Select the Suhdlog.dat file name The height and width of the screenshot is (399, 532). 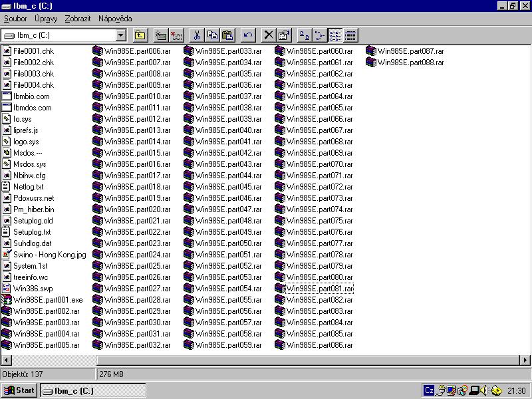click(32, 243)
